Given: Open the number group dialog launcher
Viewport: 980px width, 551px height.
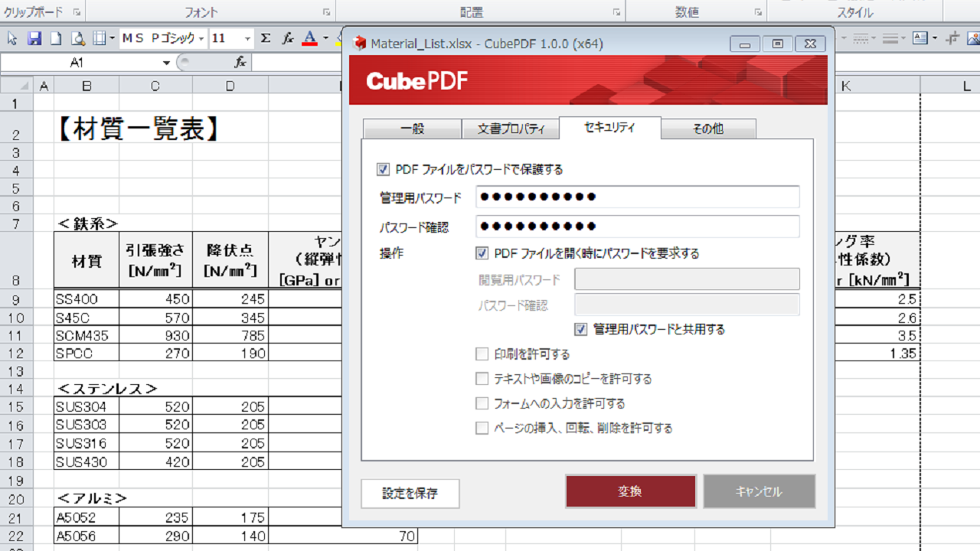Looking at the screenshot, I should pyautogui.click(x=757, y=12).
